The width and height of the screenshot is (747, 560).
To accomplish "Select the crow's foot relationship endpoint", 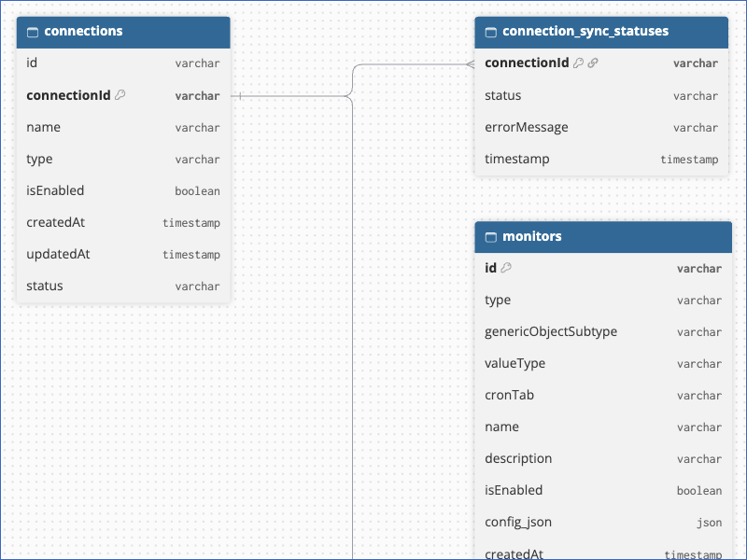I will (471, 64).
